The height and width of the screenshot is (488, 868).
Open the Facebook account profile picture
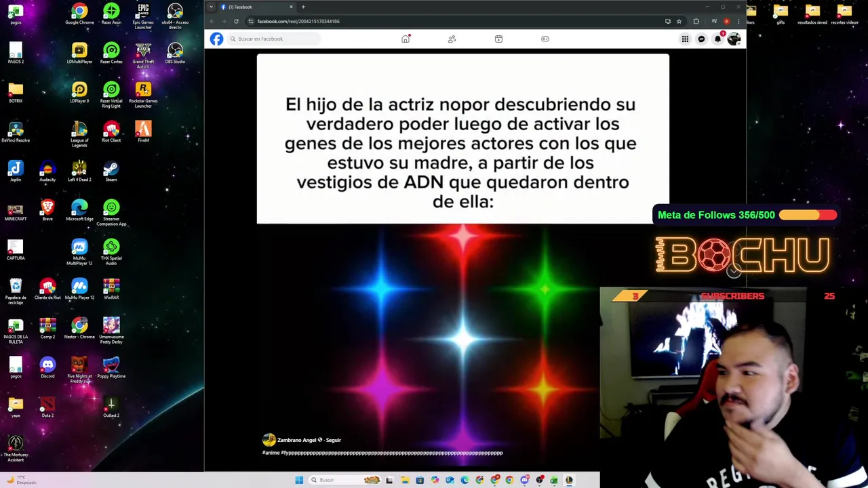(734, 39)
